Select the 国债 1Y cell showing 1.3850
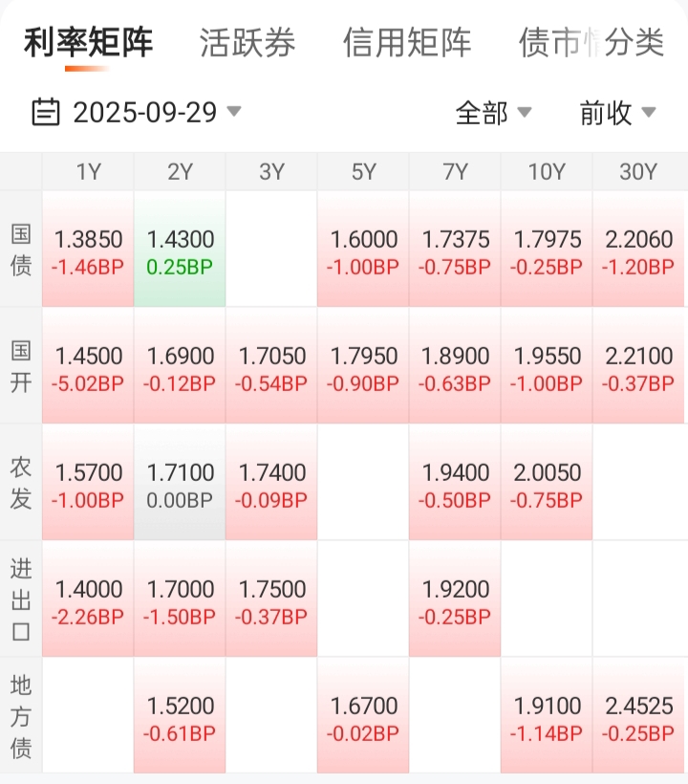Image resolution: width=688 pixels, height=784 pixels. [88, 249]
